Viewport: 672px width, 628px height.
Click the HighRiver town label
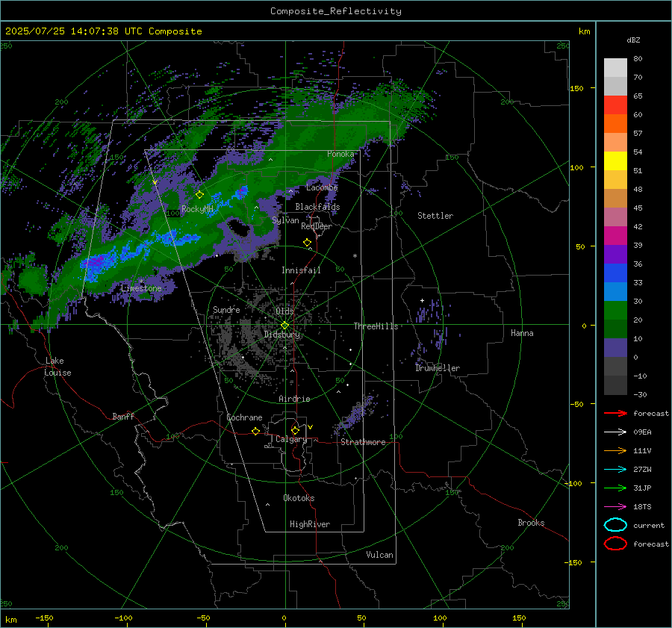[x=310, y=524]
